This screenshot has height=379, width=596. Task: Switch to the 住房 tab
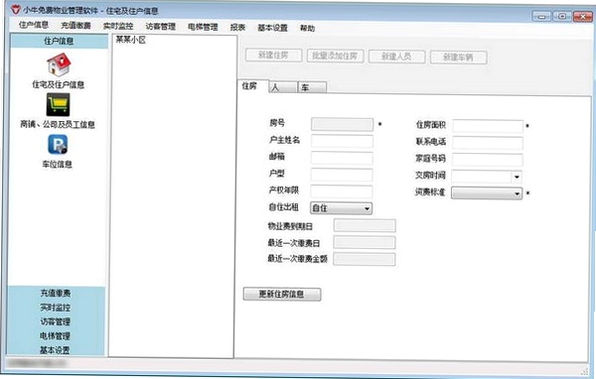tap(252, 86)
